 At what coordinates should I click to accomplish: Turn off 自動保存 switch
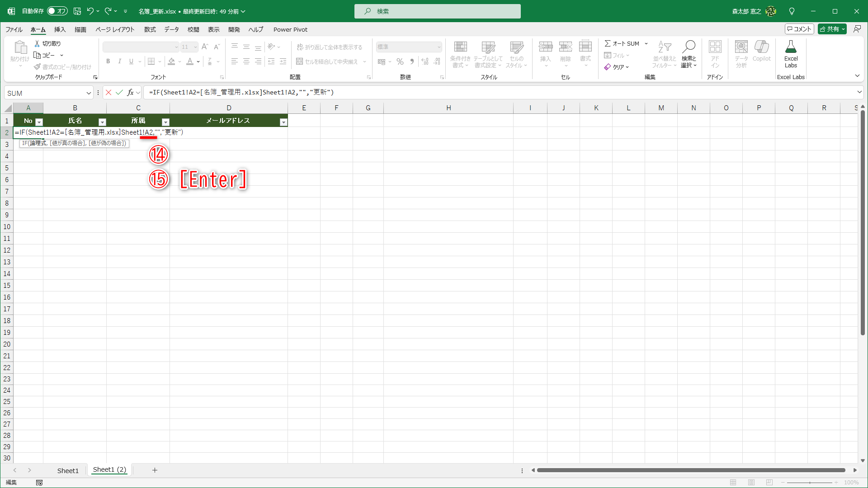pos(57,11)
